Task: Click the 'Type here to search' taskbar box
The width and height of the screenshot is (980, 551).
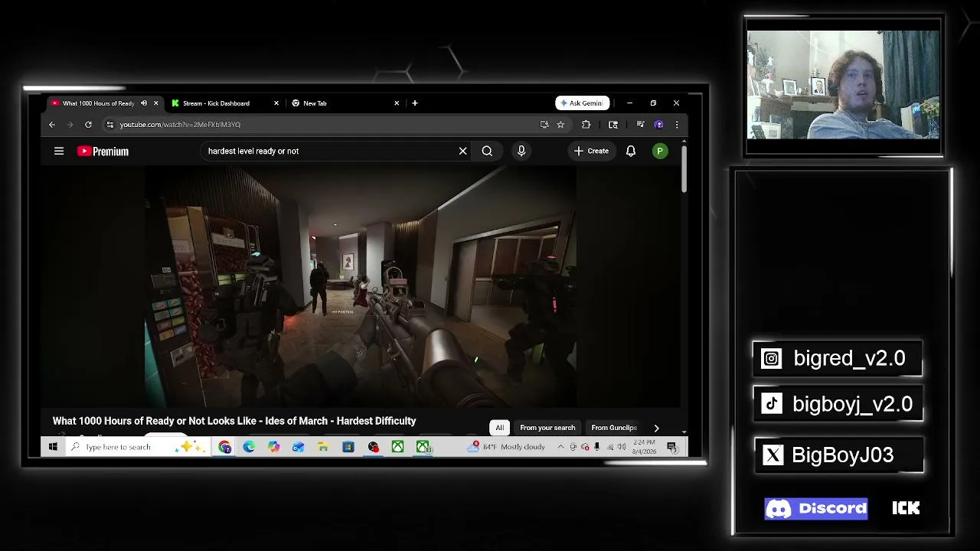Action: tap(138, 447)
